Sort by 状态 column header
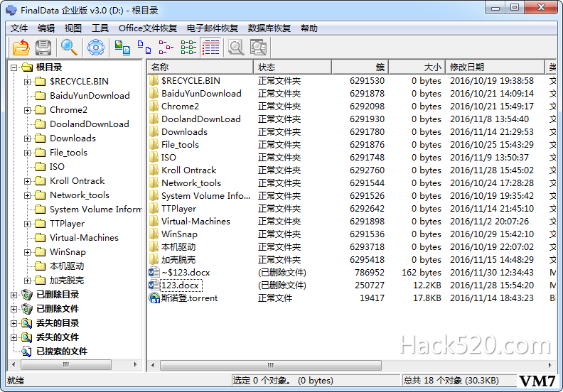 (292, 67)
